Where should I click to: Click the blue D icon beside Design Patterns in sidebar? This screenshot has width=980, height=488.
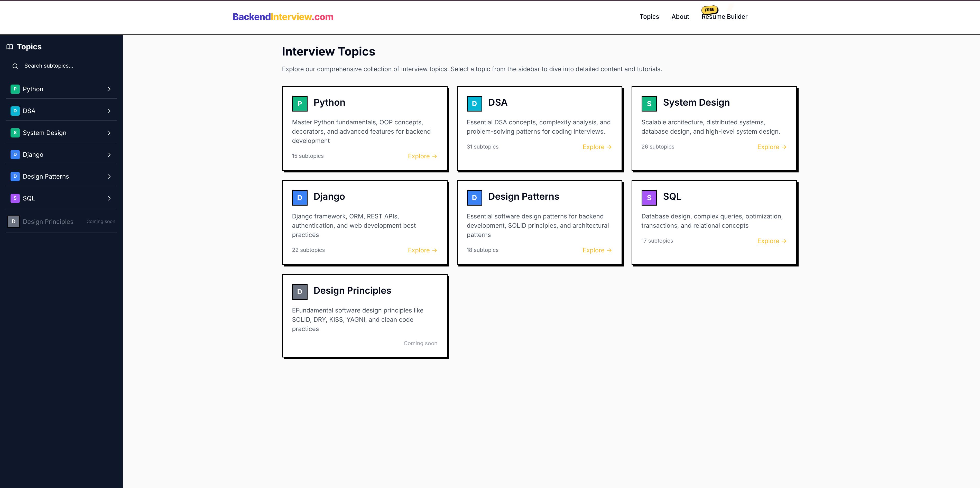(x=15, y=177)
